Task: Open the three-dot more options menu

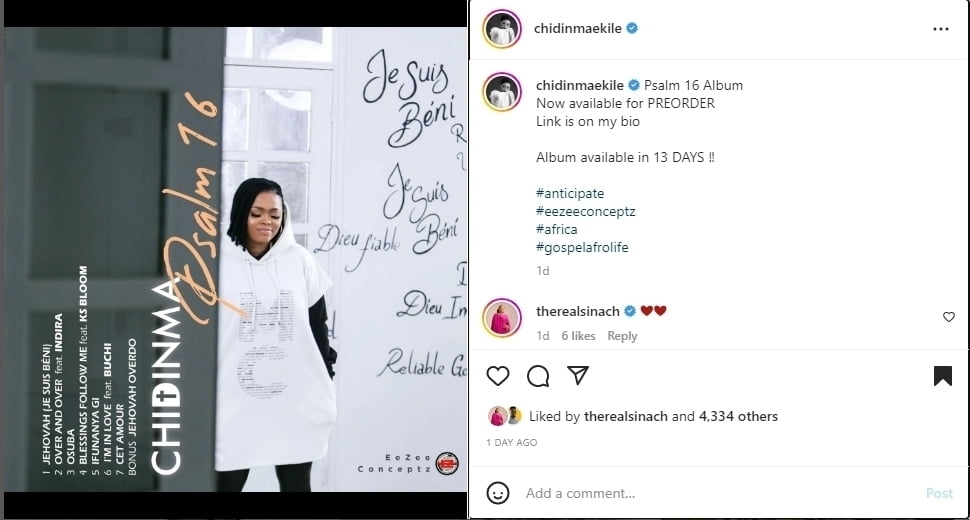Action: (941, 28)
